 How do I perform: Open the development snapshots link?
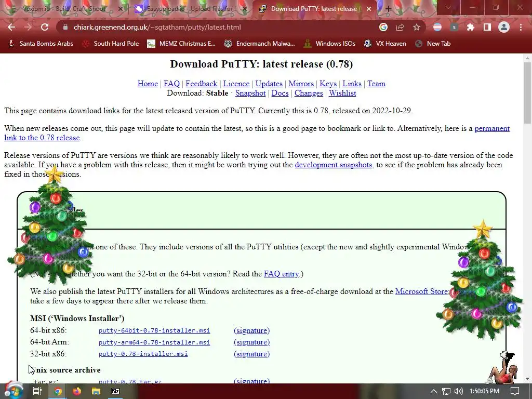334,165
